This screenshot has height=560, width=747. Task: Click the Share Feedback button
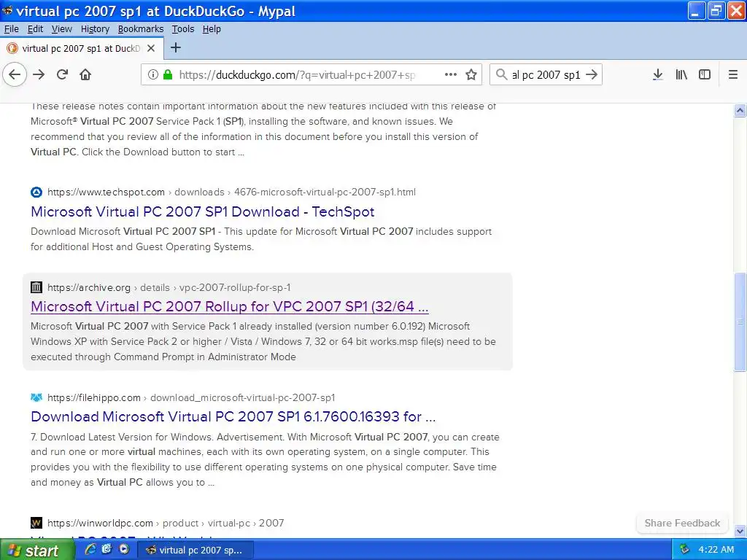[x=682, y=523]
